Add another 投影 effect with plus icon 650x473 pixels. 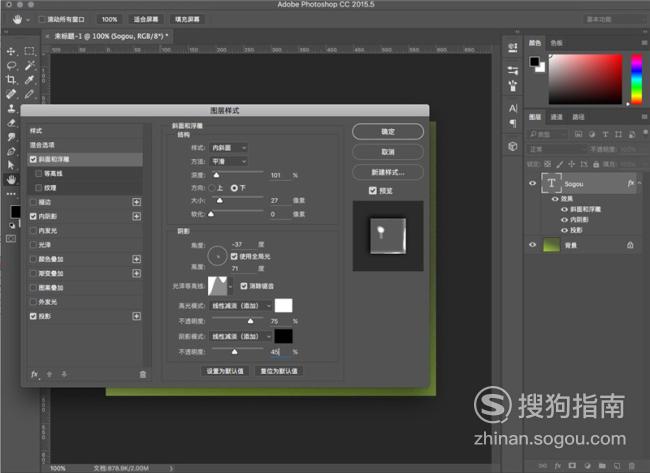136,316
